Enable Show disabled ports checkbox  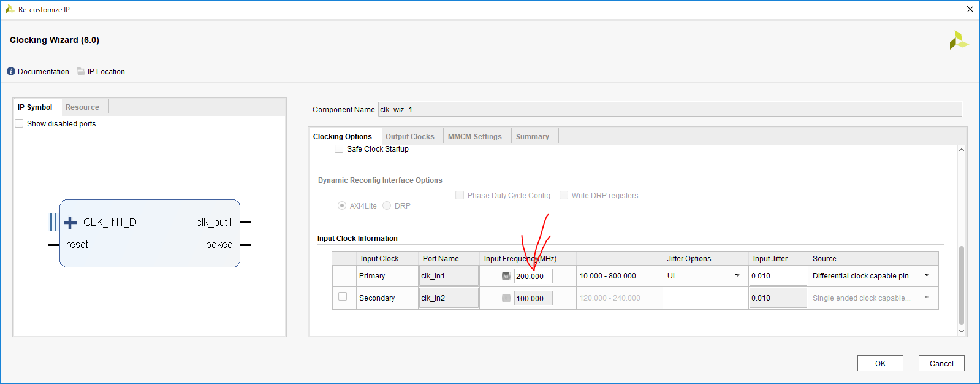[20, 124]
